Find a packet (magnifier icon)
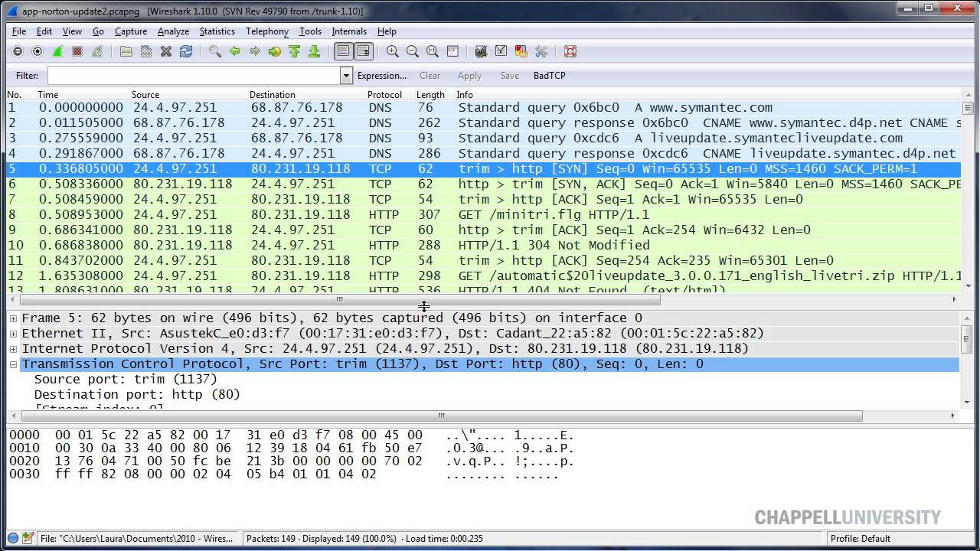 coord(215,51)
